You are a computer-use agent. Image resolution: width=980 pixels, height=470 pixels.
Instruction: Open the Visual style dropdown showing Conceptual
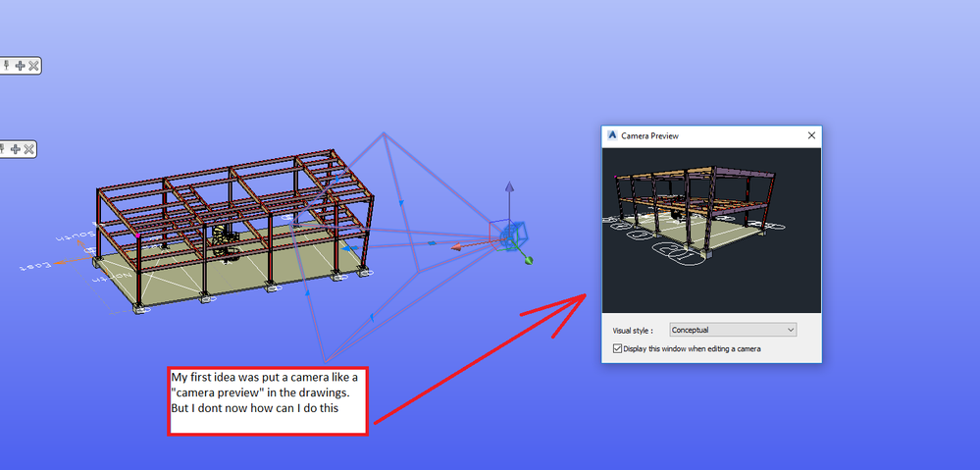733,330
